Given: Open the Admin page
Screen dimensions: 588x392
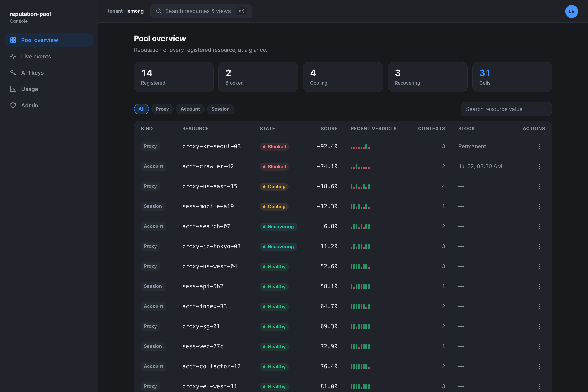Looking at the screenshot, I should coord(49,105).
